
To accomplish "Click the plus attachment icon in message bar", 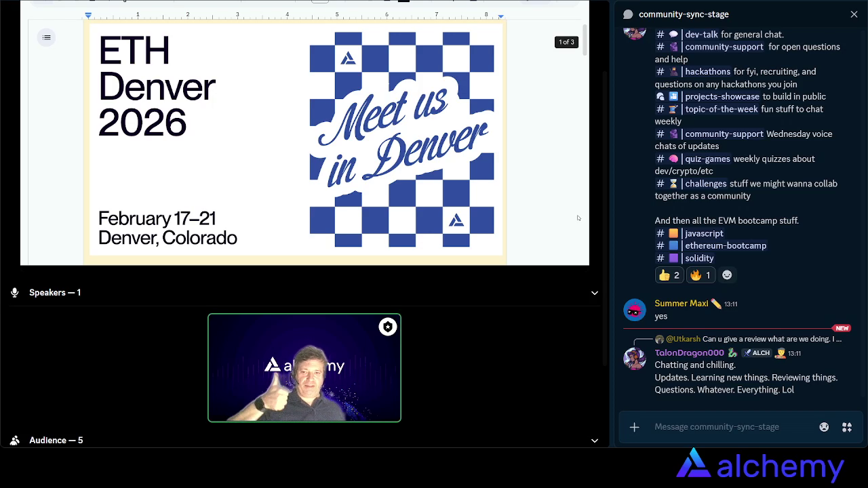I will [x=634, y=427].
